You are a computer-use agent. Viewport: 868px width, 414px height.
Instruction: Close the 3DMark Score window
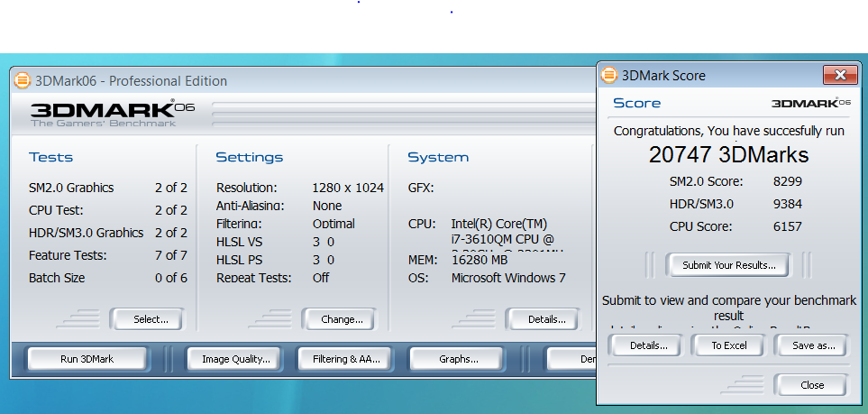pyautogui.click(x=840, y=75)
